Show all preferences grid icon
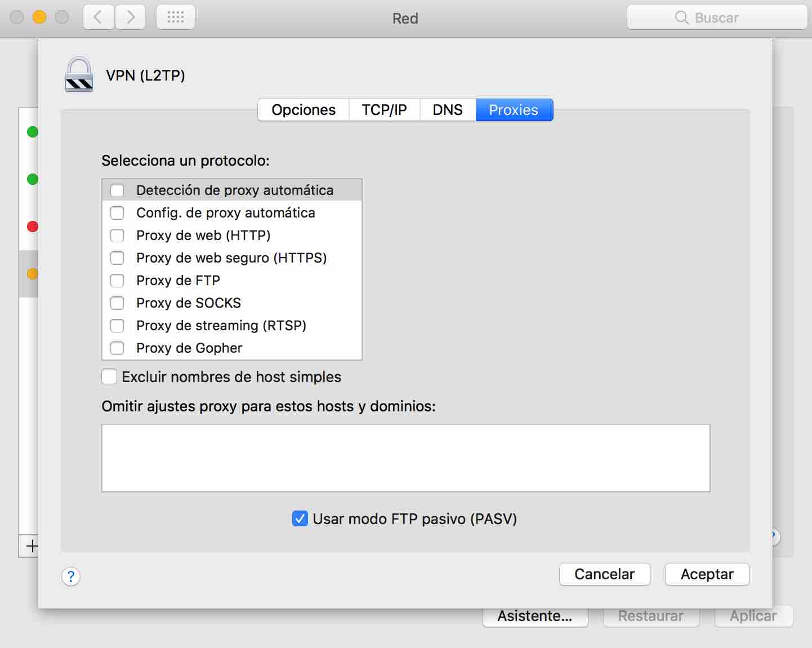 pyautogui.click(x=176, y=17)
